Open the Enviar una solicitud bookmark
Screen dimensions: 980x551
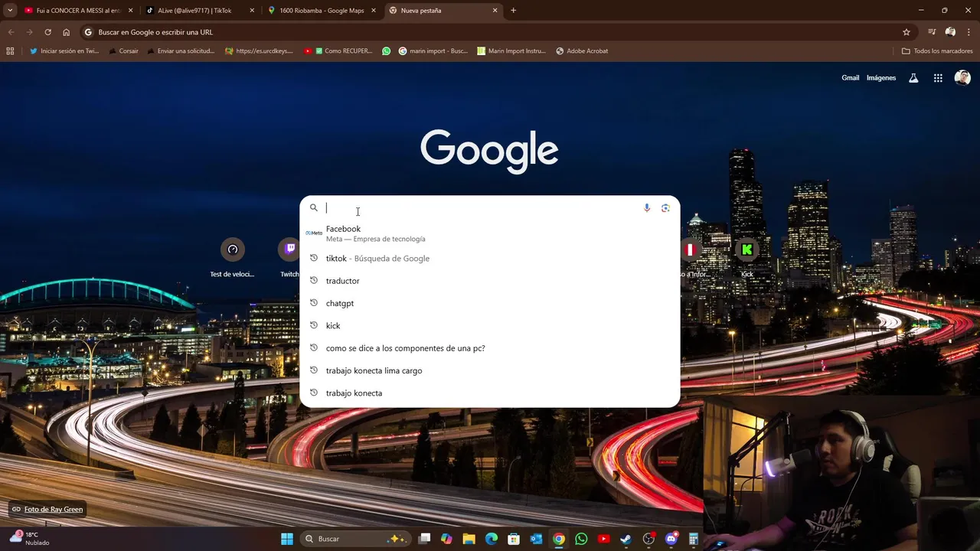(x=180, y=51)
